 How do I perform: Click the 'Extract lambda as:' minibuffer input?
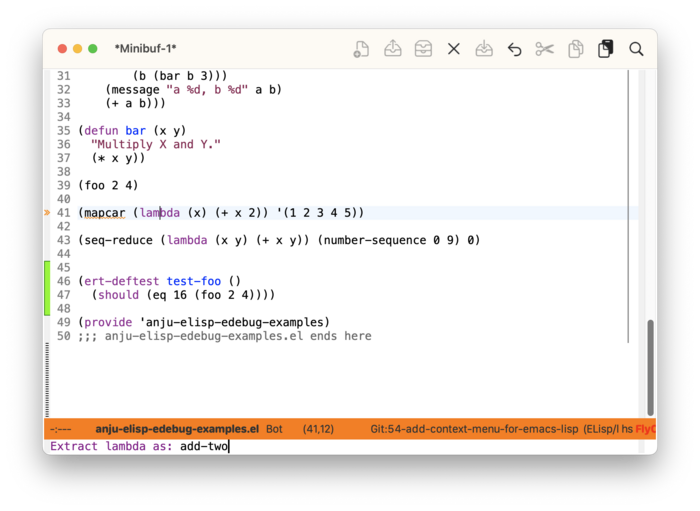click(x=204, y=446)
